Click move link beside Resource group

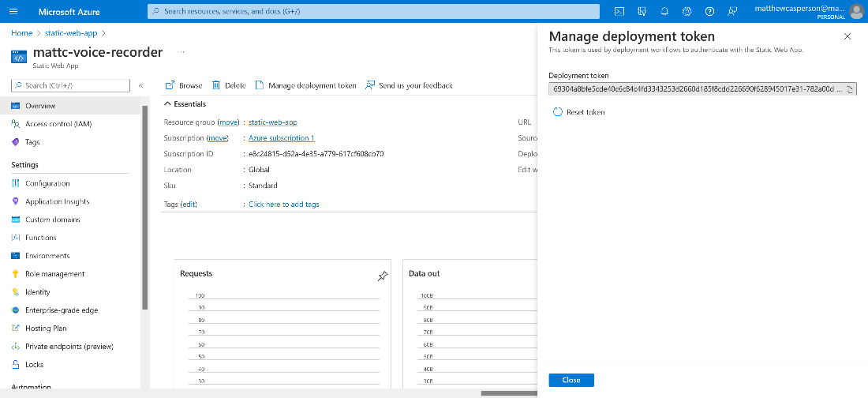[x=228, y=122]
